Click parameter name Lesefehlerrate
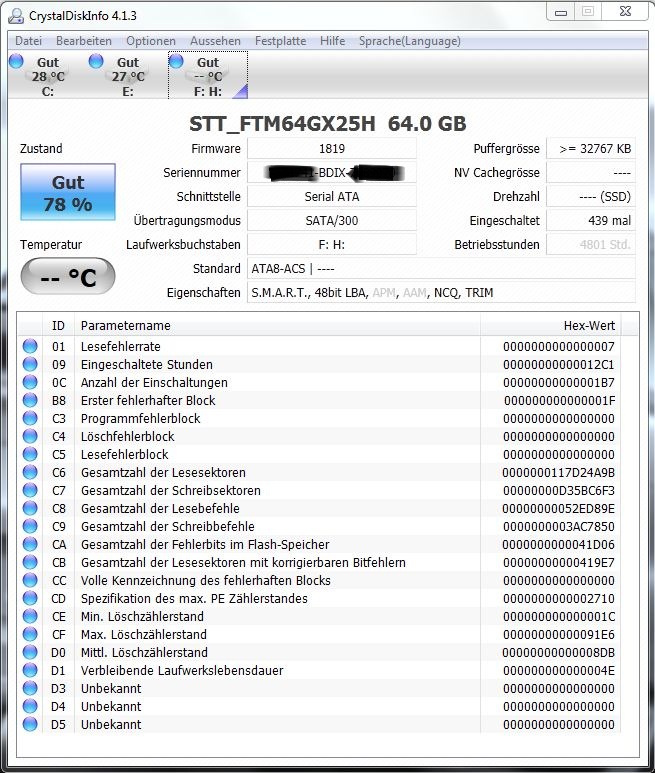The height and width of the screenshot is (773, 655). coord(121,347)
